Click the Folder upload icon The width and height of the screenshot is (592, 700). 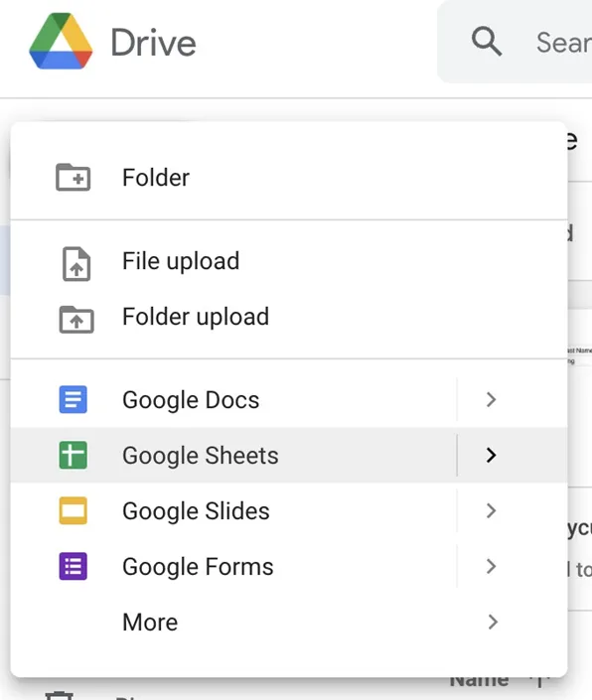(x=76, y=319)
